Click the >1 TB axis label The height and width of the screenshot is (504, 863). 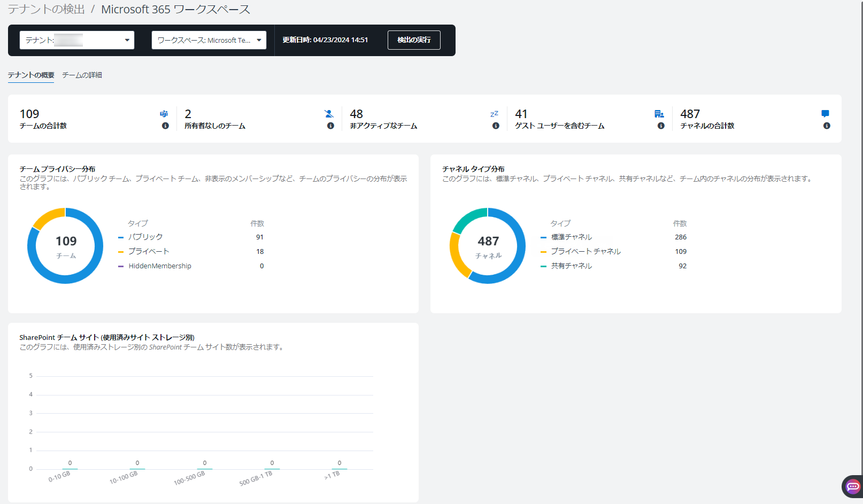[x=332, y=475]
